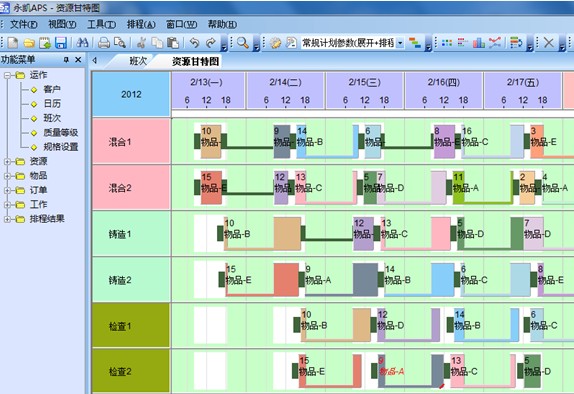The image size is (574, 394).
Task: Click the Open folder toolbar icon
Action: (29, 43)
